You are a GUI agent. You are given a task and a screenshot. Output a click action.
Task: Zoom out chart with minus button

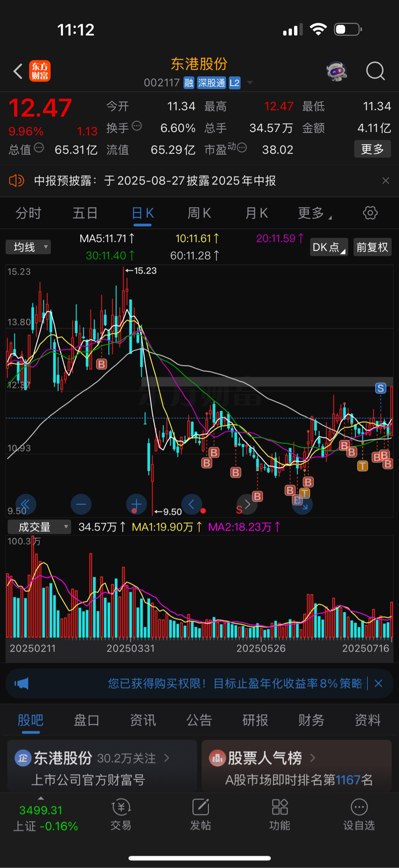click(81, 504)
